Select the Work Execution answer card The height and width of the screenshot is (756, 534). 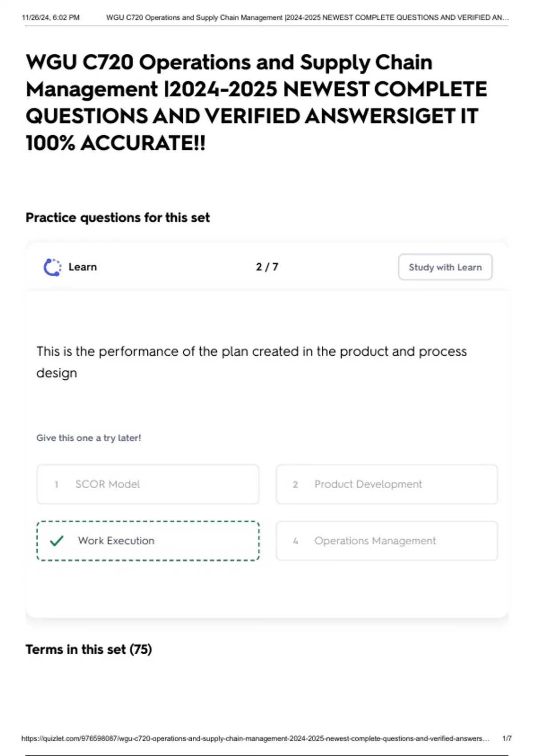pos(148,541)
